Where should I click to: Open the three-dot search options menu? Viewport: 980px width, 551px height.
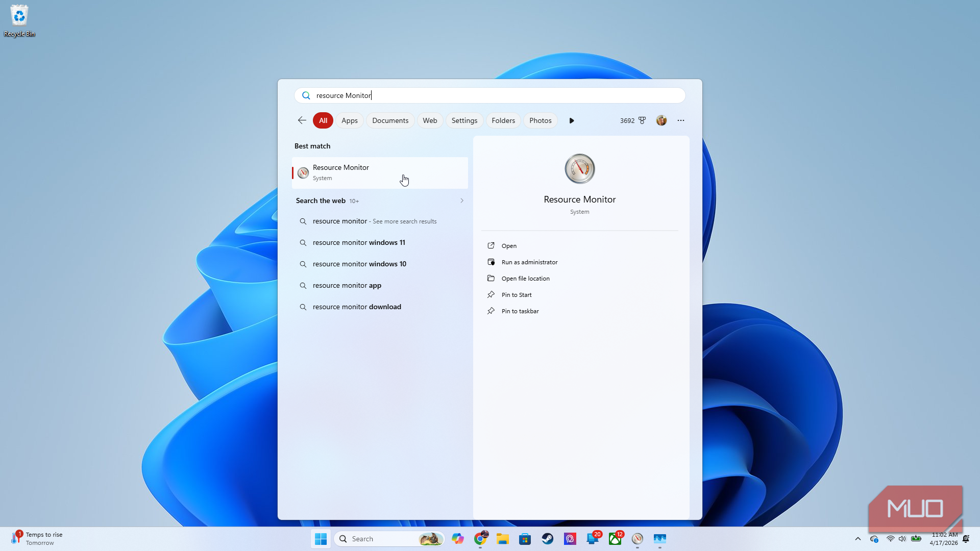click(x=681, y=120)
